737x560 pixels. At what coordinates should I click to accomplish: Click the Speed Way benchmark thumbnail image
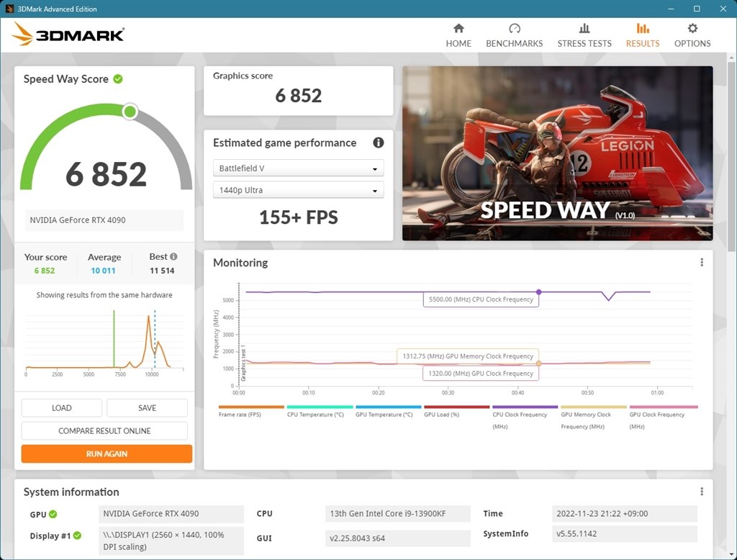pyautogui.click(x=558, y=153)
